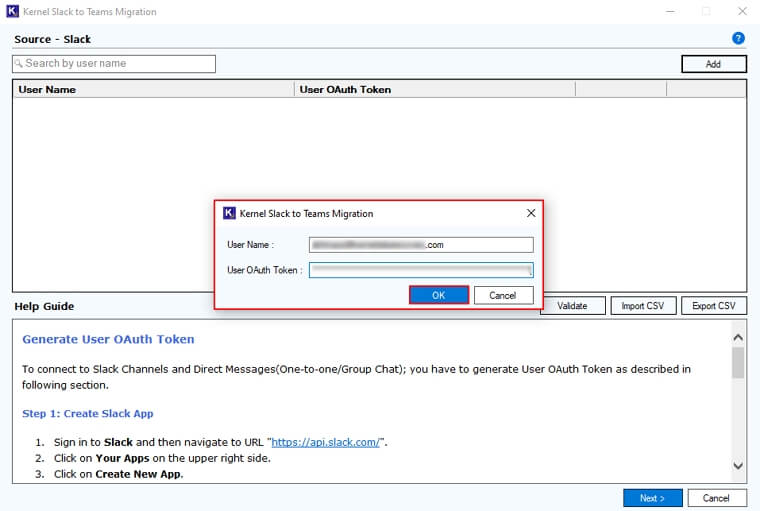Image resolution: width=760 pixels, height=511 pixels.
Task: Proceed with the Next > button
Action: tap(653, 498)
